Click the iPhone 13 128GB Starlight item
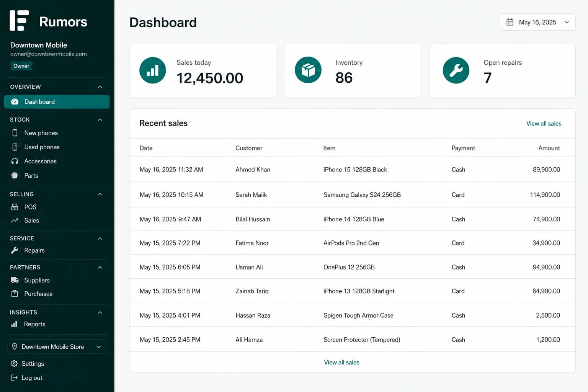The height and width of the screenshot is (392, 588). [359, 291]
